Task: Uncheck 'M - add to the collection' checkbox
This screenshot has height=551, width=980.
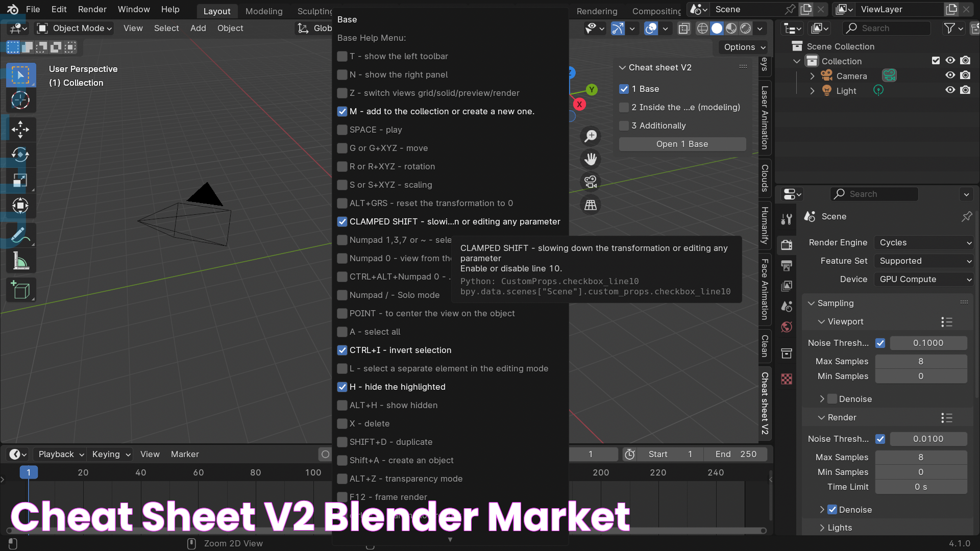Action: pyautogui.click(x=342, y=112)
